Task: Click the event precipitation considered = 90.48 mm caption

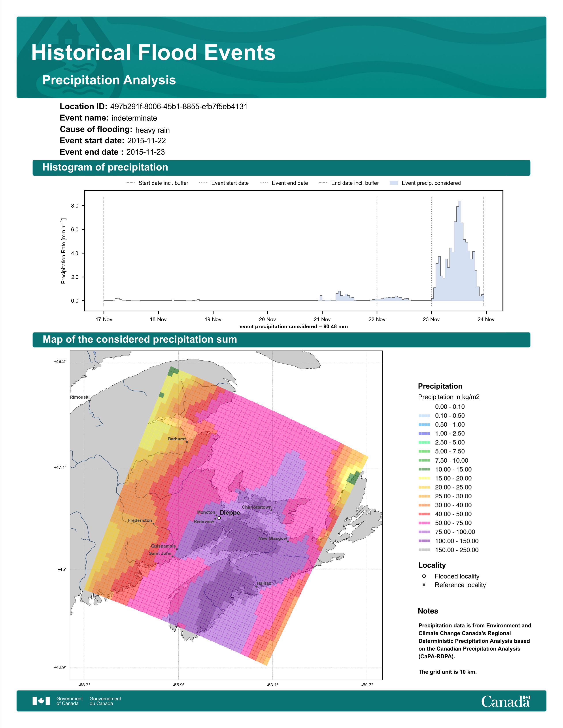Action: tap(293, 327)
